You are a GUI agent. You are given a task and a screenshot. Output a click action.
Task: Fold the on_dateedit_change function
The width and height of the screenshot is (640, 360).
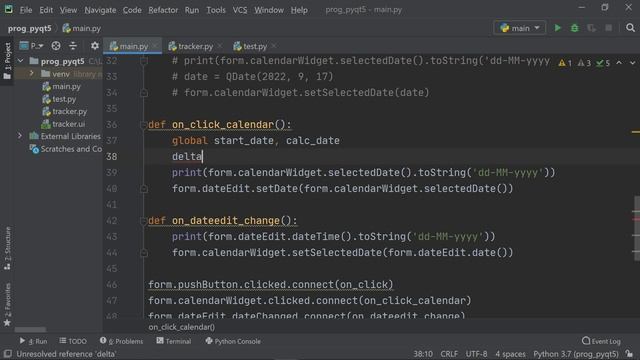[x=143, y=221]
